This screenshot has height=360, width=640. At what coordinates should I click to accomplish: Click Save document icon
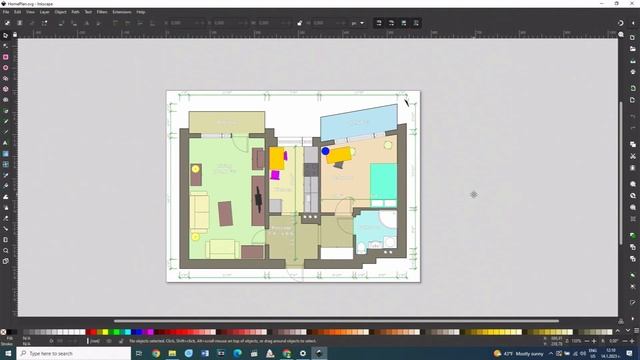point(633,61)
